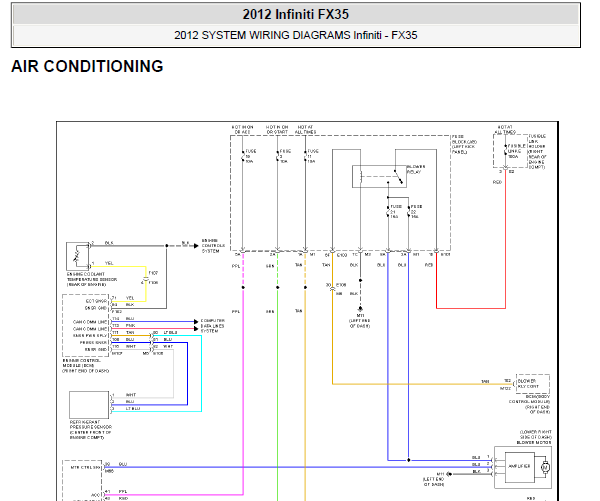Screen dimensions: 600x501
Task: Click the 'ENGINE COOLANT TEMPERATURE SENSOR' label
Action: (92, 279)
